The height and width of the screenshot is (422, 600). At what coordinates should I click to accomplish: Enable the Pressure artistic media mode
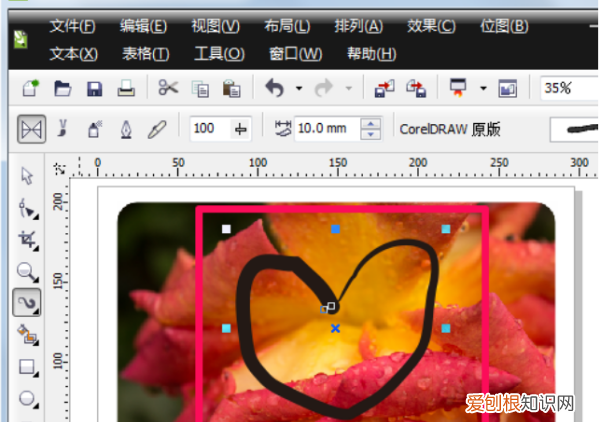[156, 129]
